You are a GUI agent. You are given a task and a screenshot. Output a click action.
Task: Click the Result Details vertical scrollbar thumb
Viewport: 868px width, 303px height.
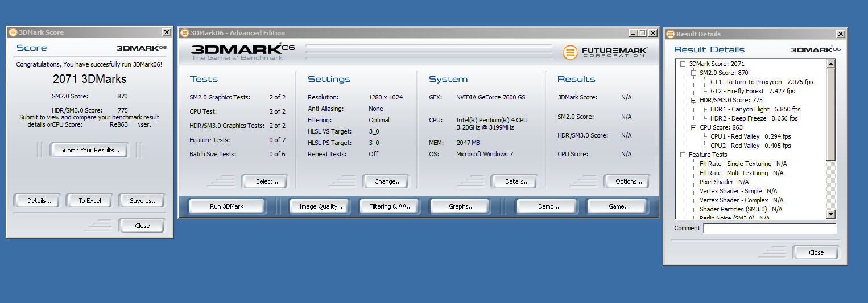(x=831, y=114)
